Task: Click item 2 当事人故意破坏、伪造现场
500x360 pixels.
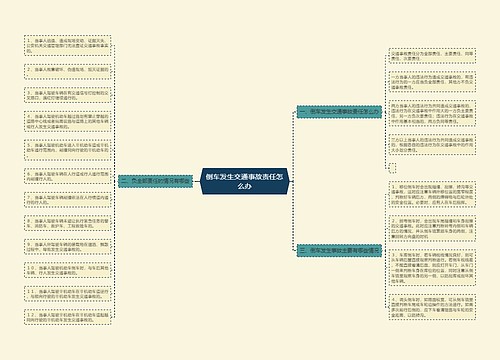Action: click(68, 71)
